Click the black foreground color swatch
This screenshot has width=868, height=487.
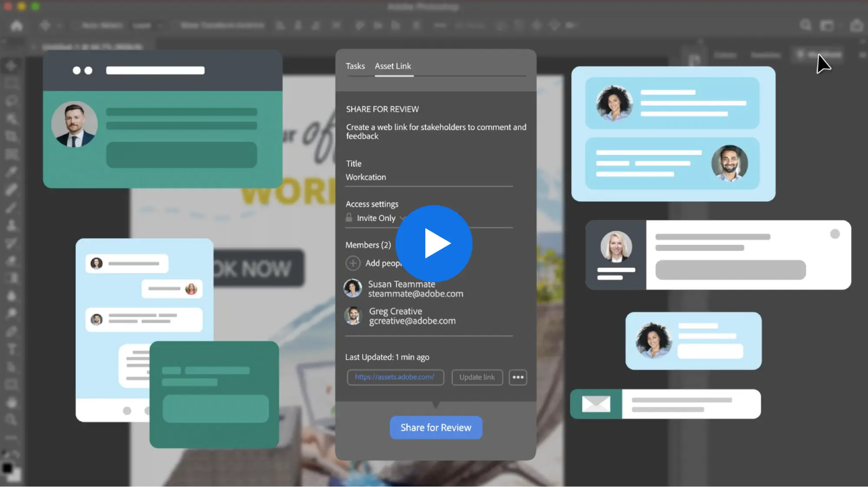pyautogui.click(x=7, y=468)
